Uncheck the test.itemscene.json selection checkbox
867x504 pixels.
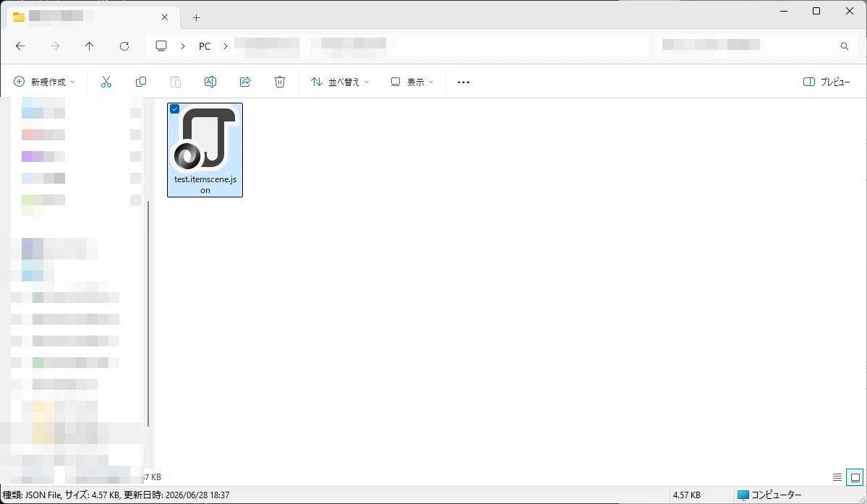175,109
